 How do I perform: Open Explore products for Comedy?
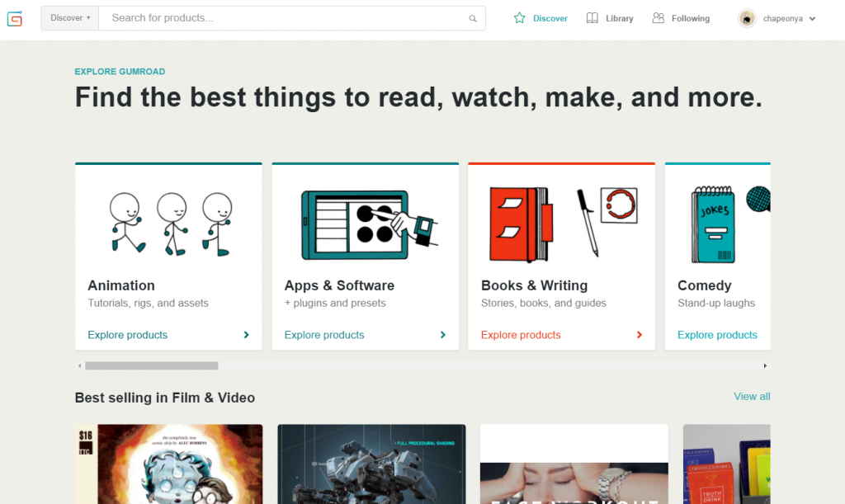[x=717, y=335]
